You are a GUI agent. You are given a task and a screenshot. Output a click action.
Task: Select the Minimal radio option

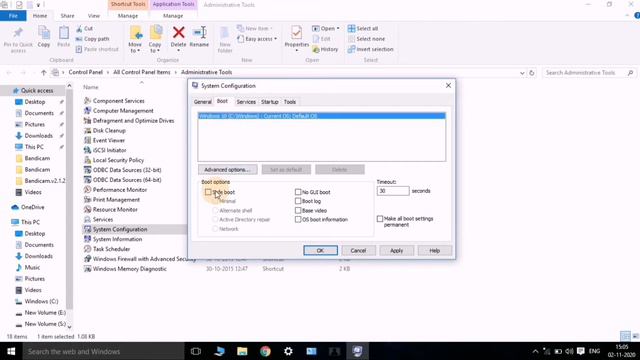tap(215, 201)
